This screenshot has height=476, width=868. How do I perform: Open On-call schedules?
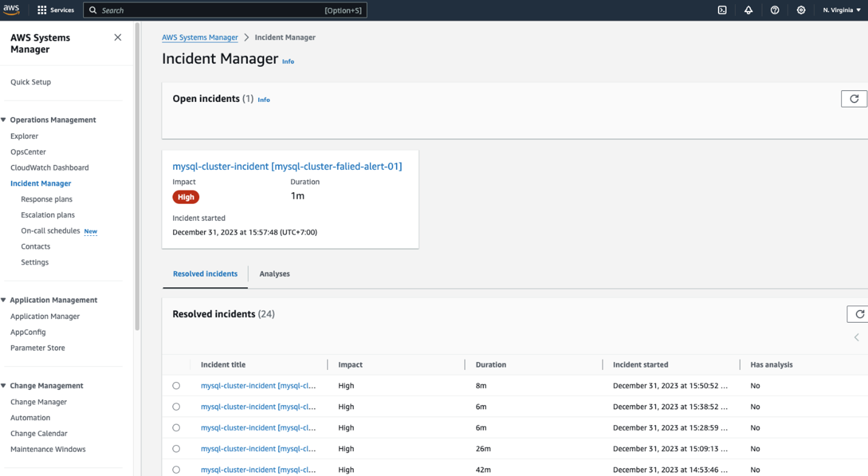(x=50, y=230)
